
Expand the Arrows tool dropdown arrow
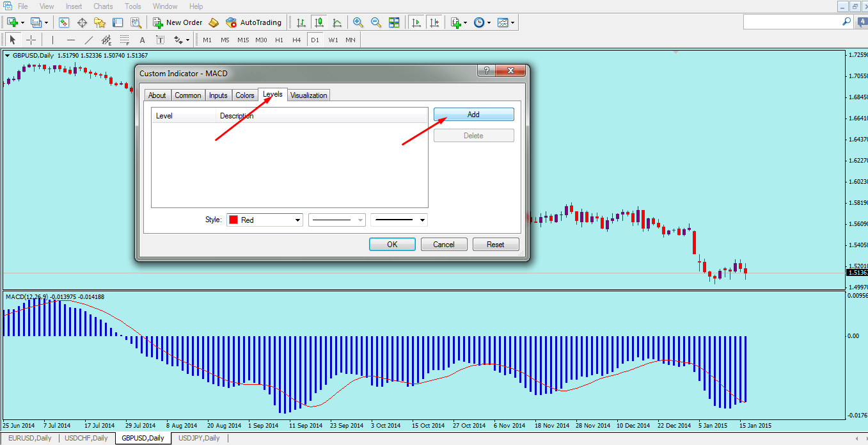187,40
